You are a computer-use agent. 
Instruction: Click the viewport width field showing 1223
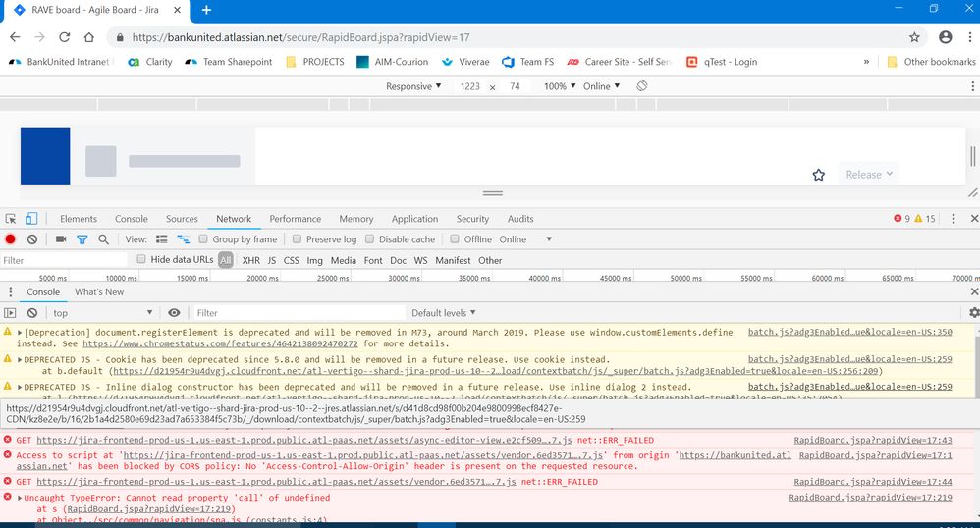tap(470, 86)
